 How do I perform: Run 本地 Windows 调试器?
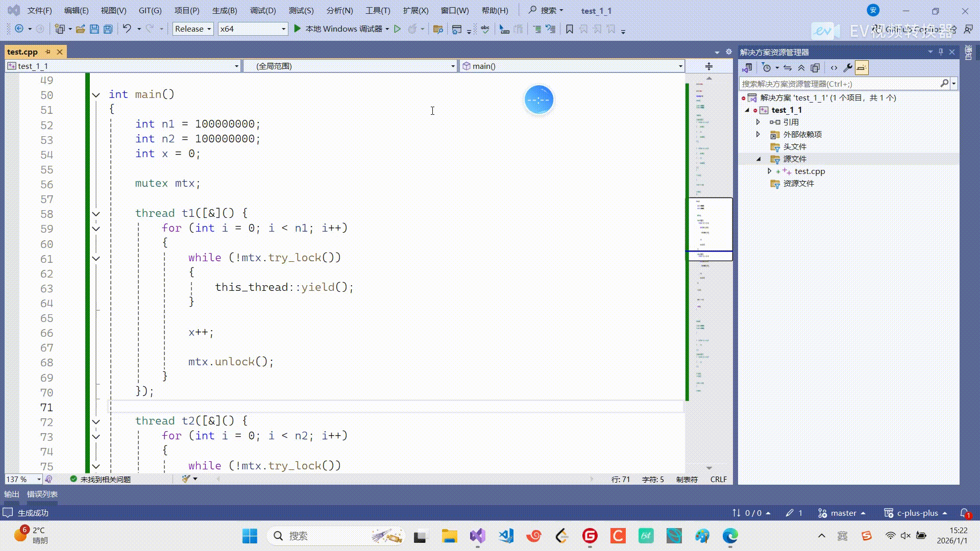click(338, 29)
